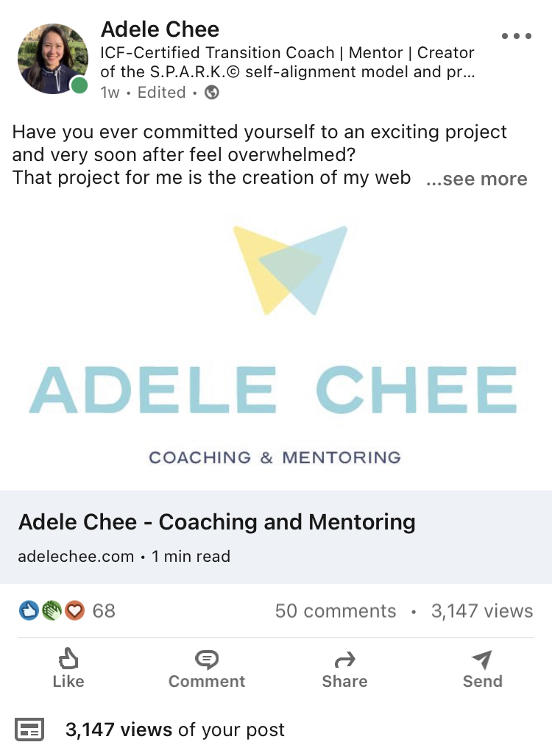Open 3,147 views of your post

pos(175,730)
